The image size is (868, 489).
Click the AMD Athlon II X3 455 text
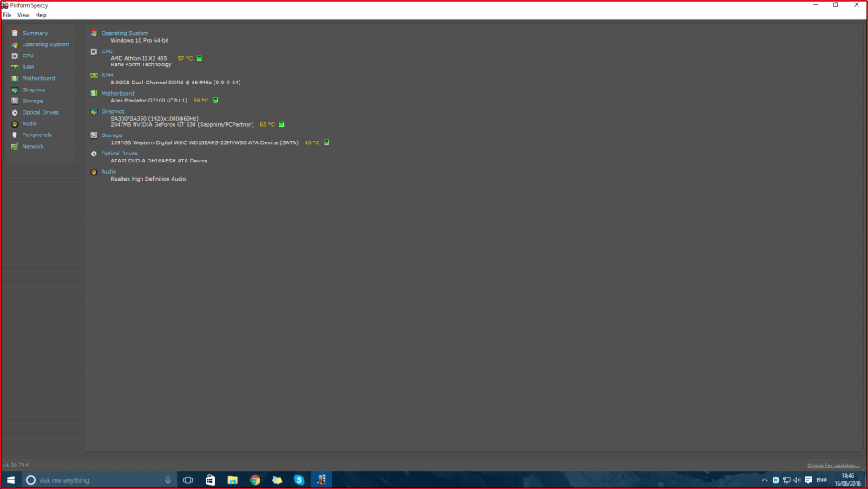point(138,58)
